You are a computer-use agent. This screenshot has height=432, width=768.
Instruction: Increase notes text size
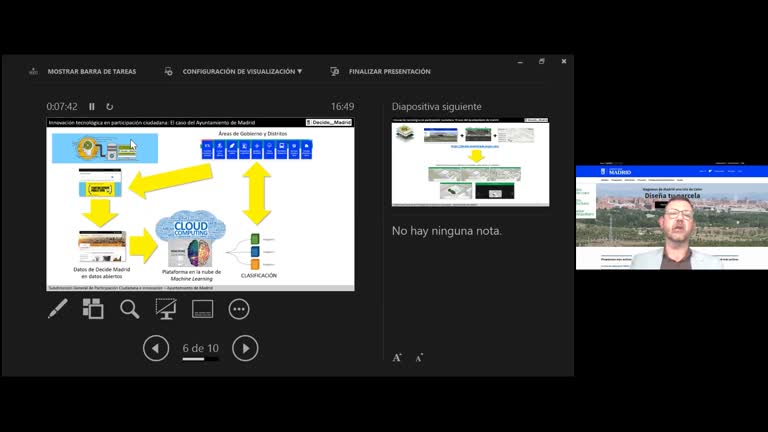pos(397,358)
